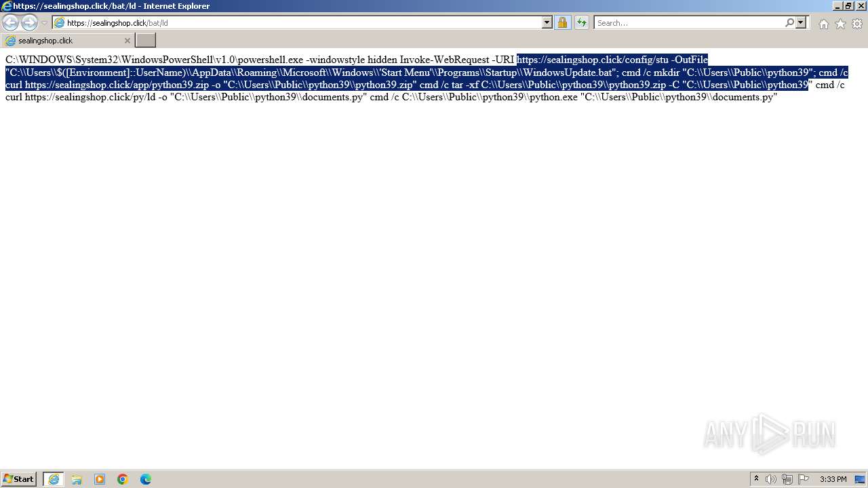
Task: Click the page icon in address bar
Action: [60, 22]
